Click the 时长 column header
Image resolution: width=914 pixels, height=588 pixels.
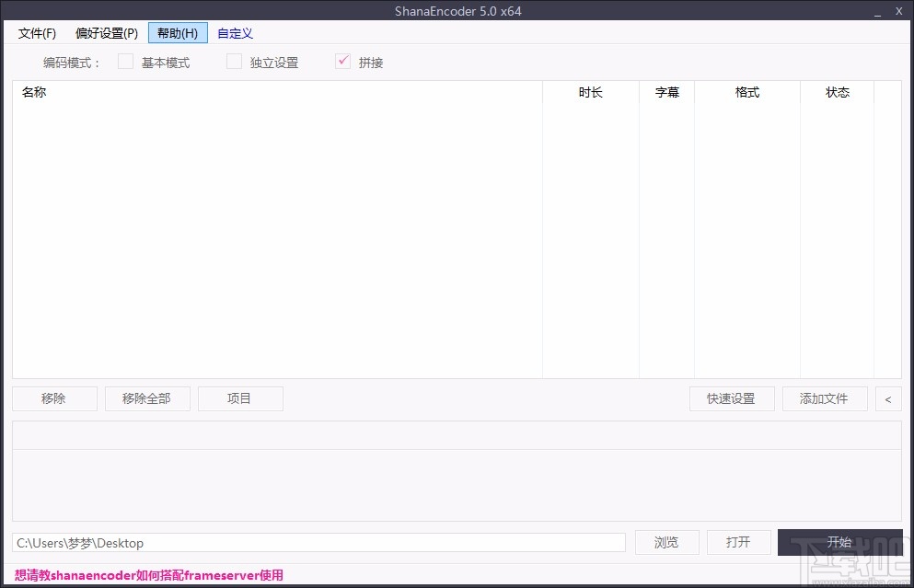pos(591,92)
